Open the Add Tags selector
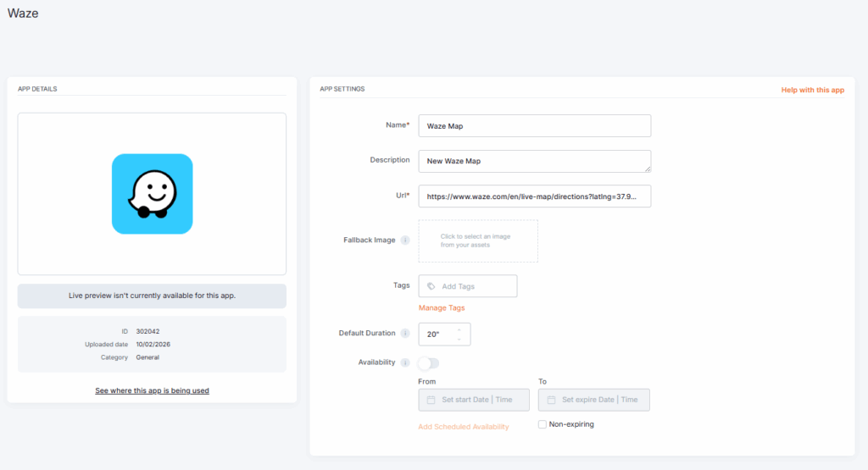868x470 pixels. pyautogui.click(x=475, y=286)
